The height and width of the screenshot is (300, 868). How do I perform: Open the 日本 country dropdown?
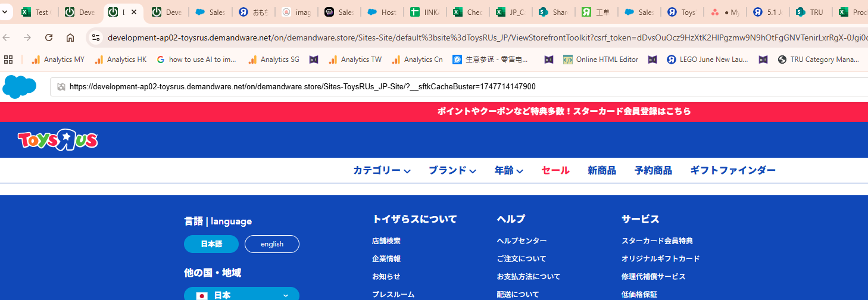pyautogui.click(x=242, y=294)
